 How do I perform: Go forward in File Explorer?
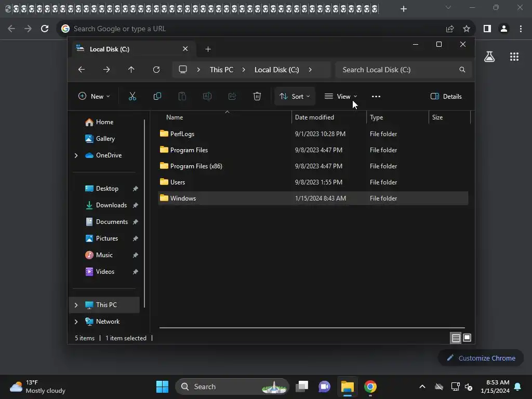click(107, 70)
